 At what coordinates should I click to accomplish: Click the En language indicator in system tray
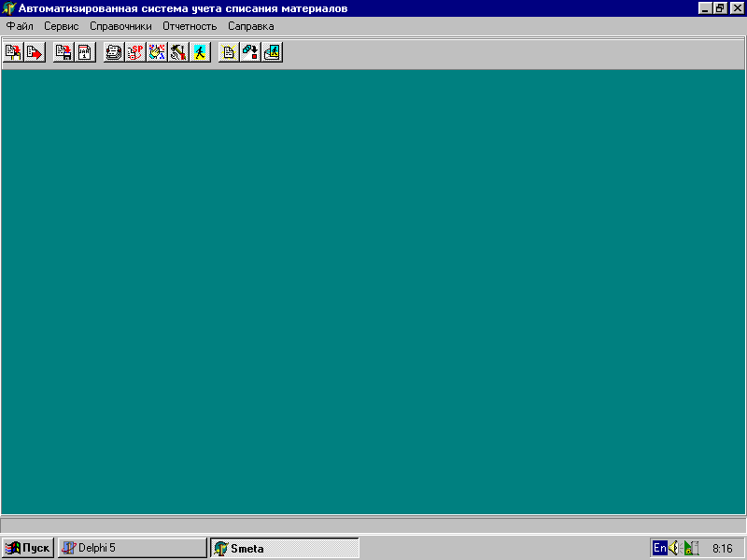659,548
